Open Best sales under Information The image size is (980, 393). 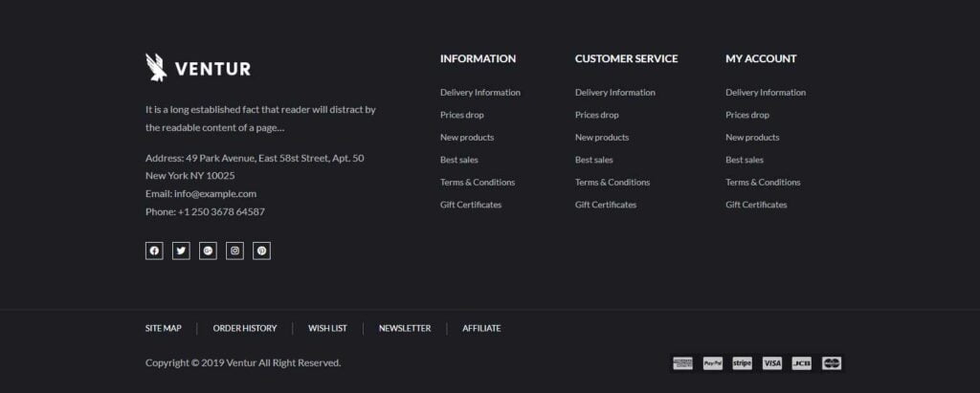point(458,160)
